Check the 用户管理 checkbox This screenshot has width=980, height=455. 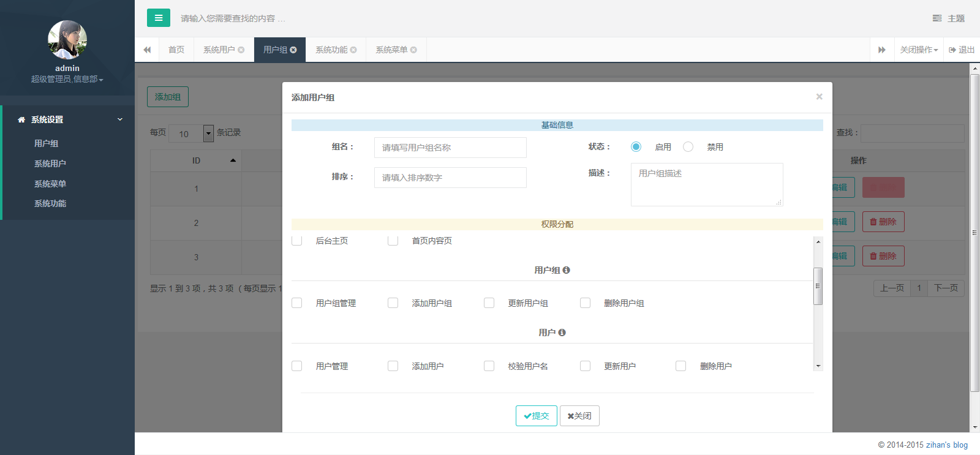coord(297,366)
